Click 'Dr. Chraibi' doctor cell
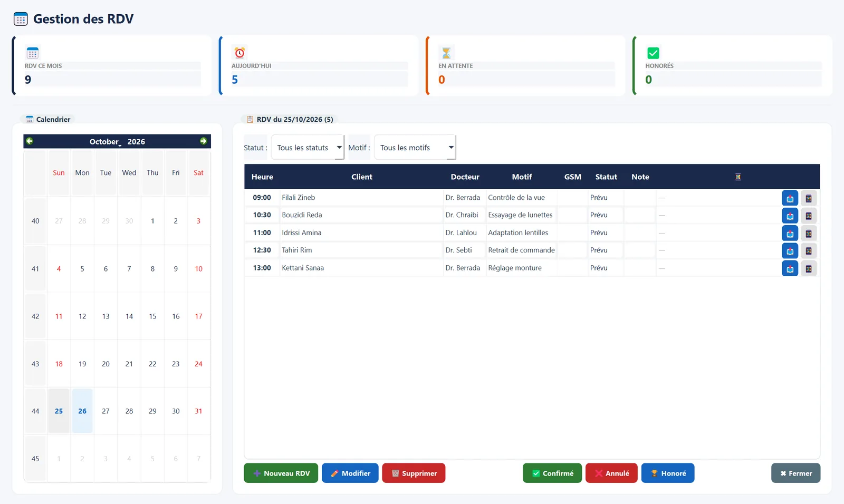 tap(464, 215)
